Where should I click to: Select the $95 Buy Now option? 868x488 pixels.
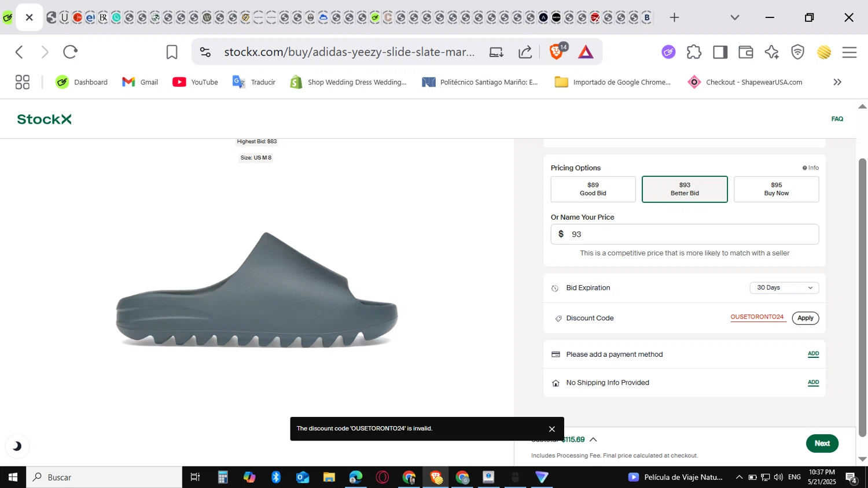[x=776, y=189]
